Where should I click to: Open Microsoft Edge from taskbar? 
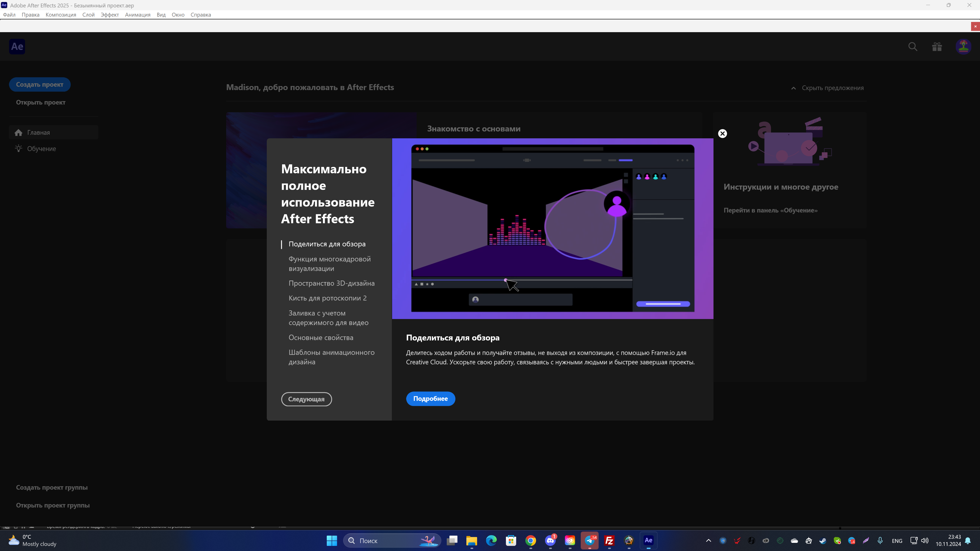(x=491, y=540)
